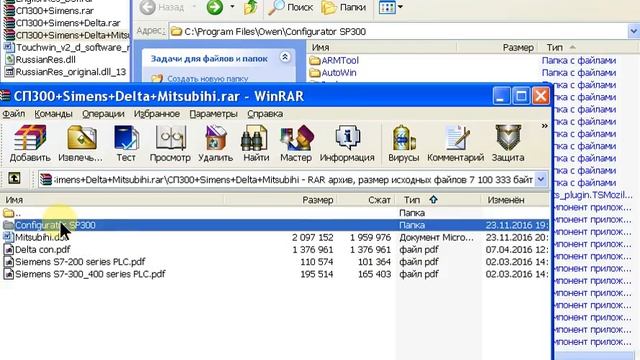The image size is (640, 360).
Task: Select Delta con.pdf in archive
Action: tap(275, 250)
